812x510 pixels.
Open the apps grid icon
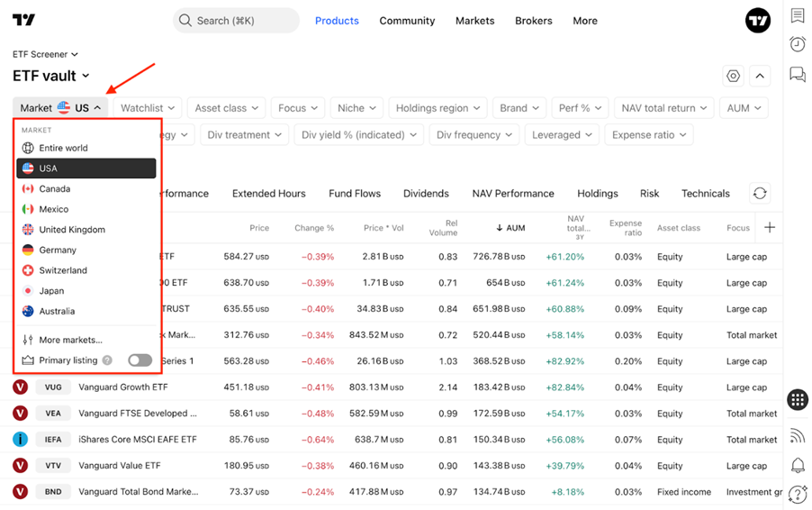(x=798, y=399)
